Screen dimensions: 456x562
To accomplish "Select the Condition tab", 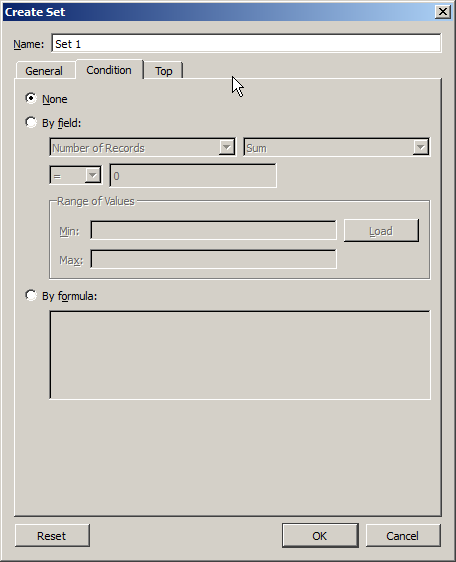I will pyautogui.click(x=109, y=70).
